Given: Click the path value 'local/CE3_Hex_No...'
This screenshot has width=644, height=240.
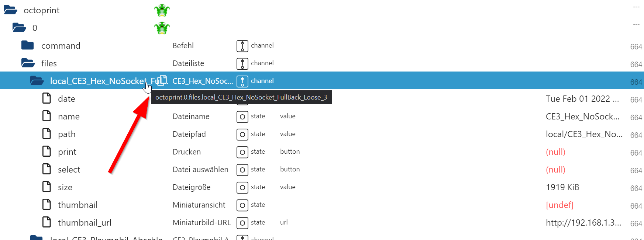Looking at the screenshot, I should coord(584,134).
